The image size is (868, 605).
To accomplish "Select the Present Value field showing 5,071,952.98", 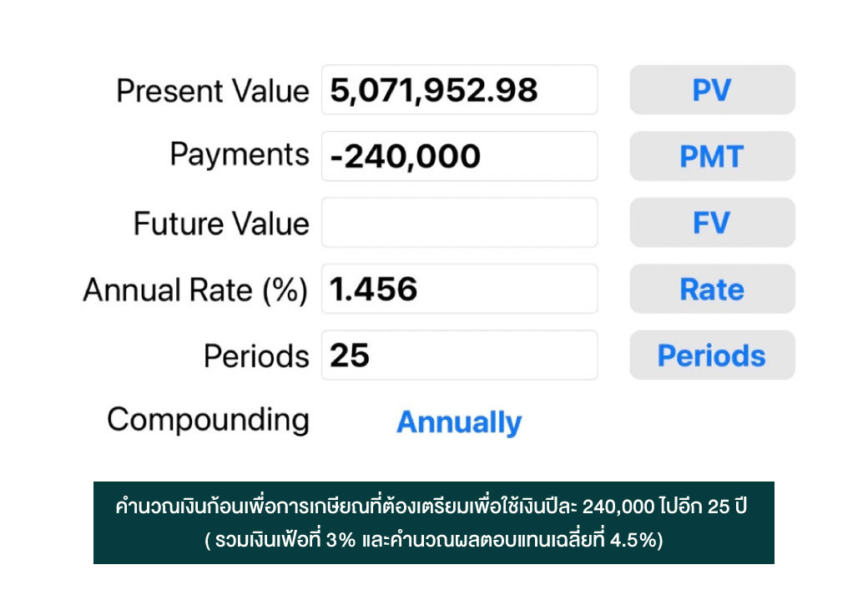I will 460,89.
